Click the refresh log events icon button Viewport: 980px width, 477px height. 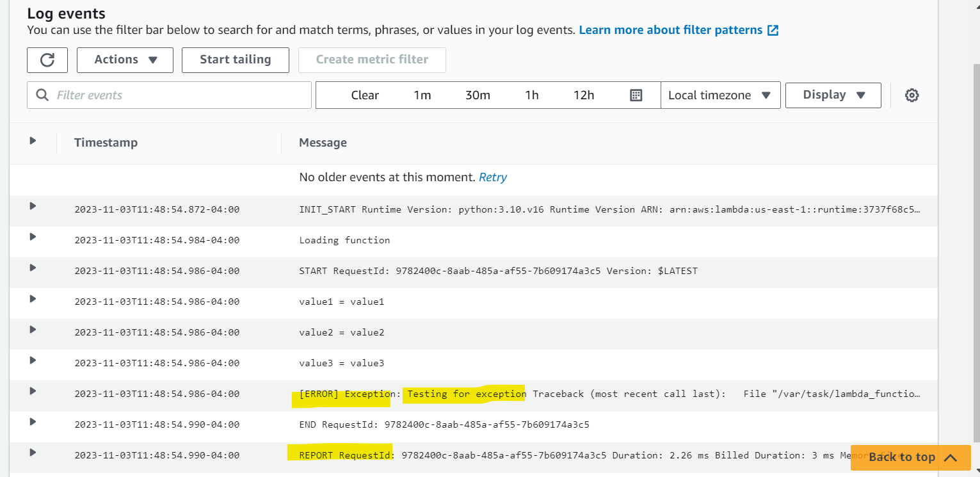[47, 60]
